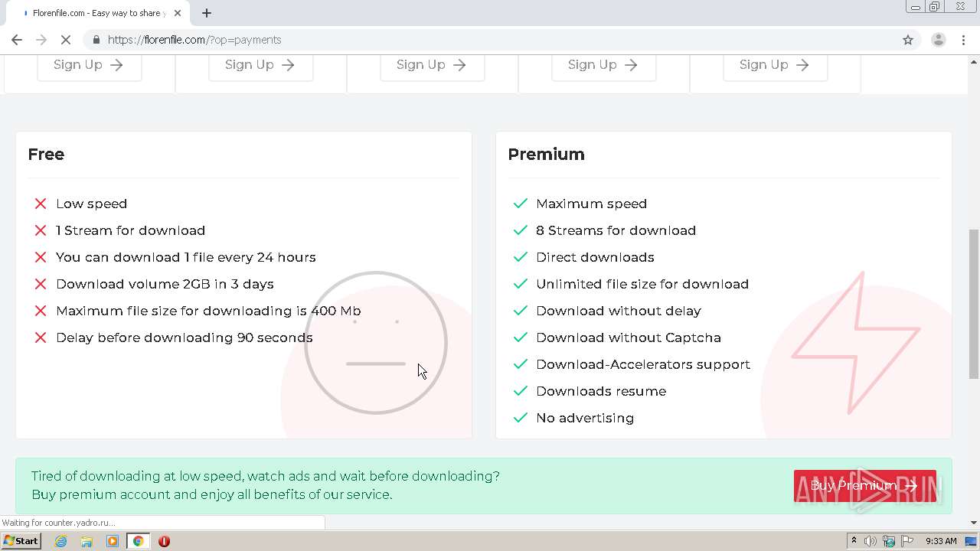Screen dimensions: 980x551
Task: Click the red X beside Low speed
Action: tap(41, 204)
